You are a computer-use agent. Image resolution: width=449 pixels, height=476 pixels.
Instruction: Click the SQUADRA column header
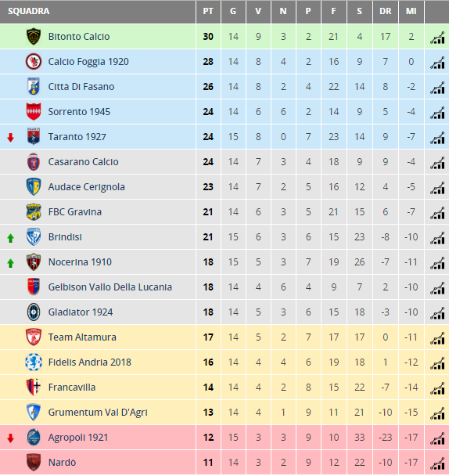click(28, 12)
